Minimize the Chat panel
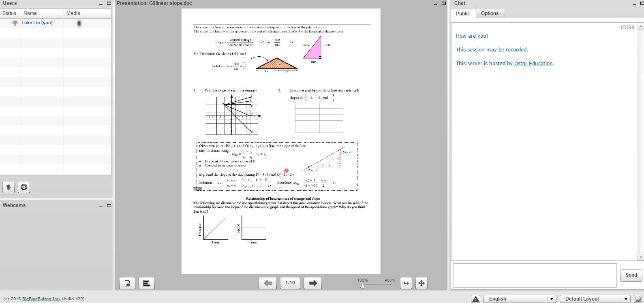Image resolution: width=644 pixels, height=303 pixels. point(635,3)
